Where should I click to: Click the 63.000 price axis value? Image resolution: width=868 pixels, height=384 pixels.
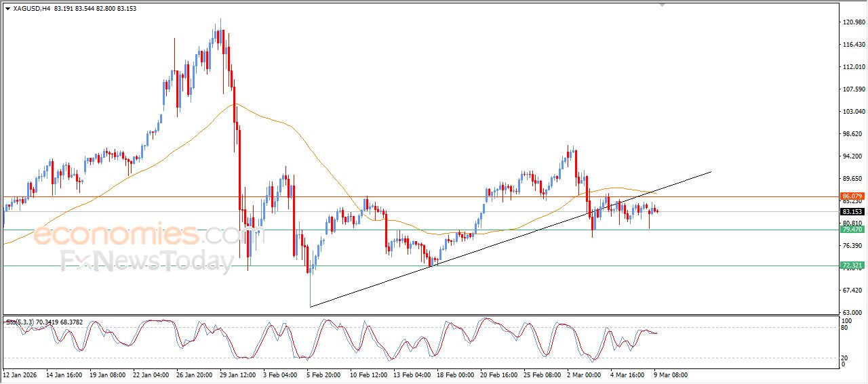tap(853, 312)
